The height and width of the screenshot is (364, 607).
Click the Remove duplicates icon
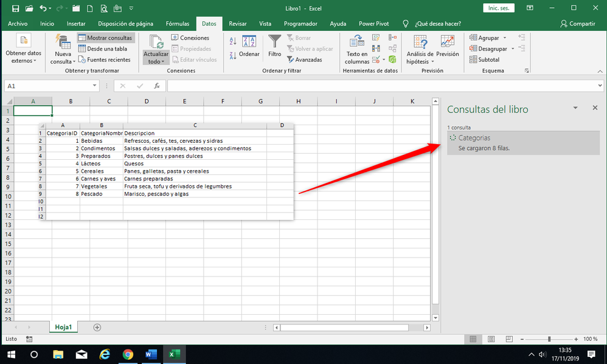click(x=376, y=49)
